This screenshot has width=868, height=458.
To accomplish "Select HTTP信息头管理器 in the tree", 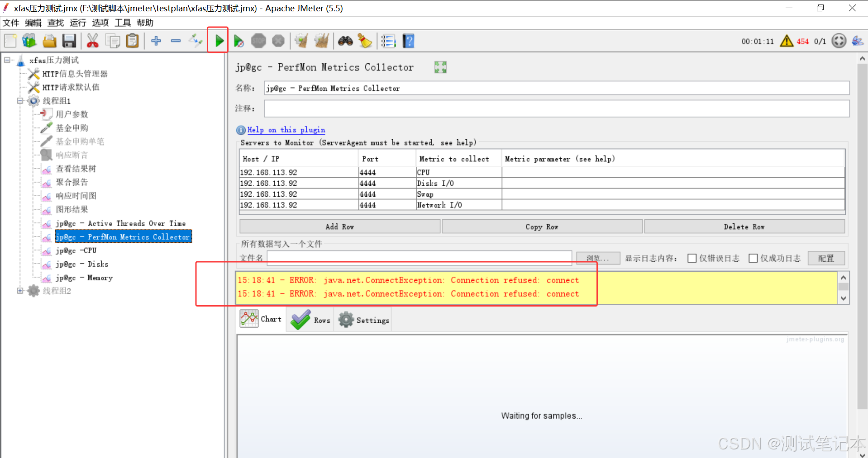I will click(75, 74).
